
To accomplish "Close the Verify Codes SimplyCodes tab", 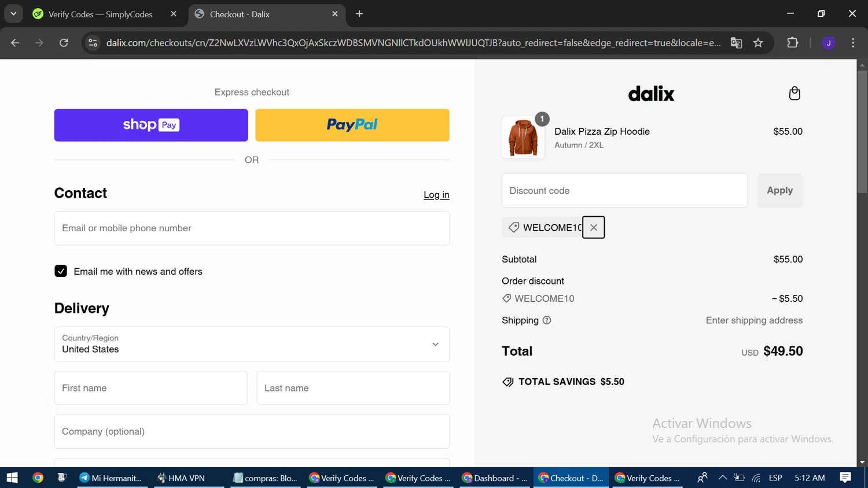I will tap(174, 14).
